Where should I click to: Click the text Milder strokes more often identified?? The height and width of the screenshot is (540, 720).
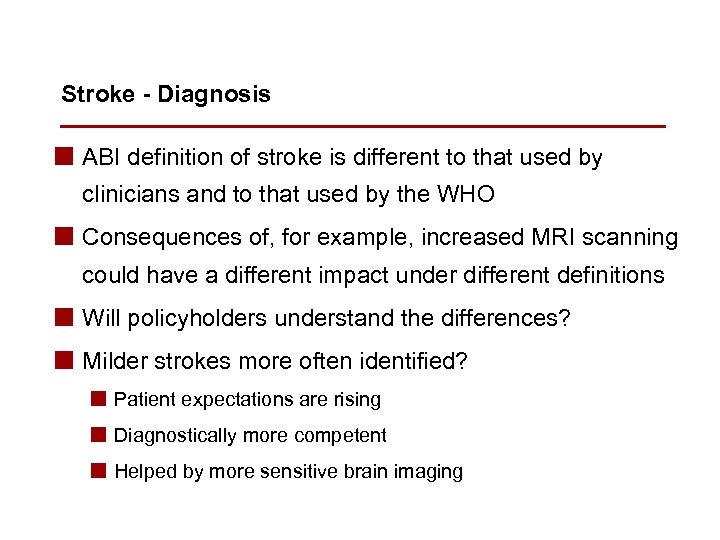point(275,361)
